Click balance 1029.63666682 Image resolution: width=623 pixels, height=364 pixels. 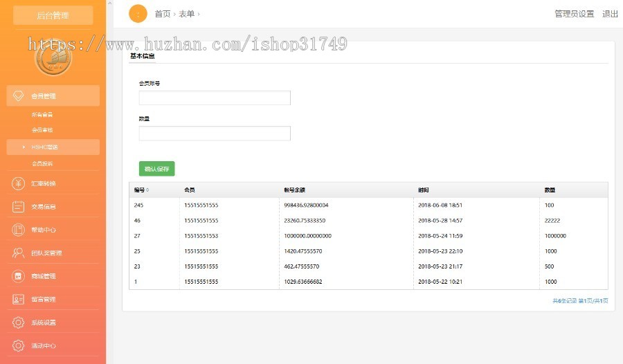pos(303,282)
